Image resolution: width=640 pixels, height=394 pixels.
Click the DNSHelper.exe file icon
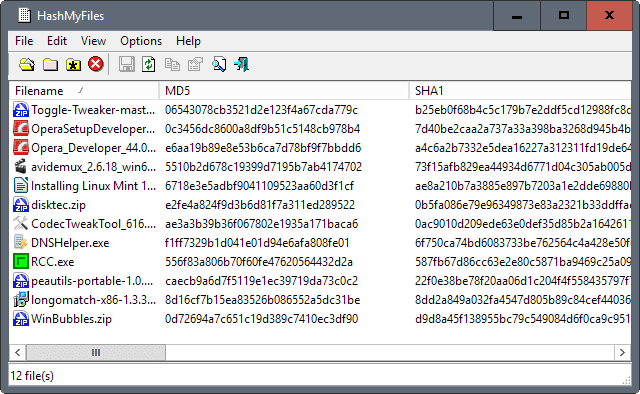pos(20,243)
